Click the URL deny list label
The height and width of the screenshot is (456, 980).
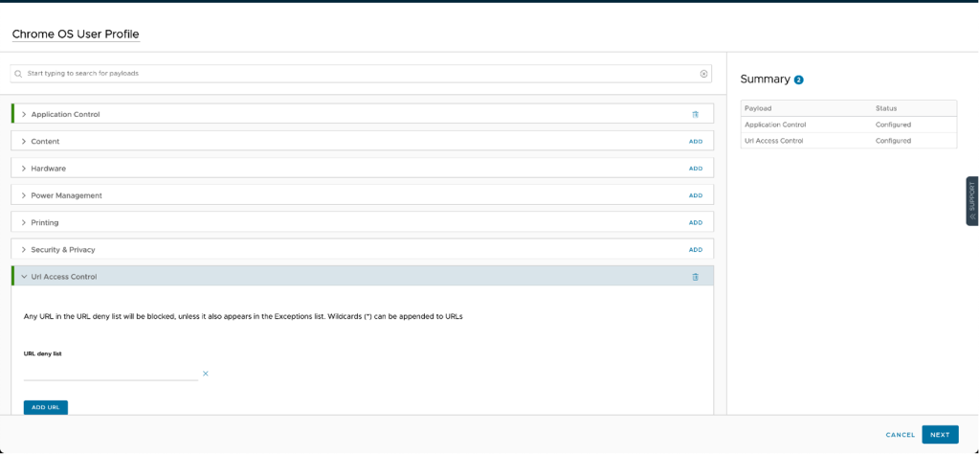[x=42, y=353]
